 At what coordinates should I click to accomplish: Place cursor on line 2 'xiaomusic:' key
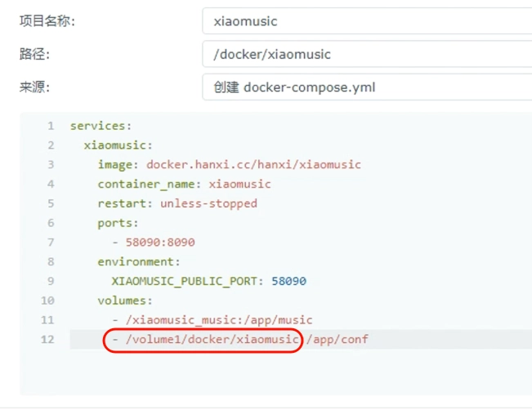pyautogui.click(x=118, y=145)
